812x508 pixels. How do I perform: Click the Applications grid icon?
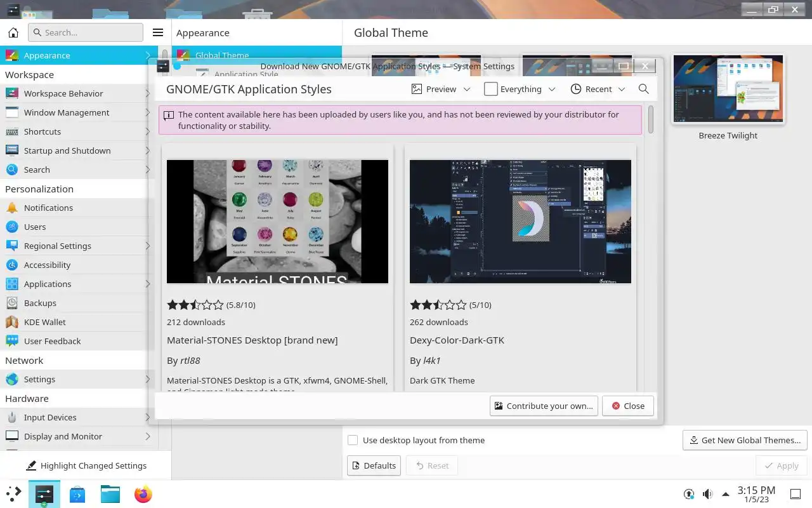[11, 284]
